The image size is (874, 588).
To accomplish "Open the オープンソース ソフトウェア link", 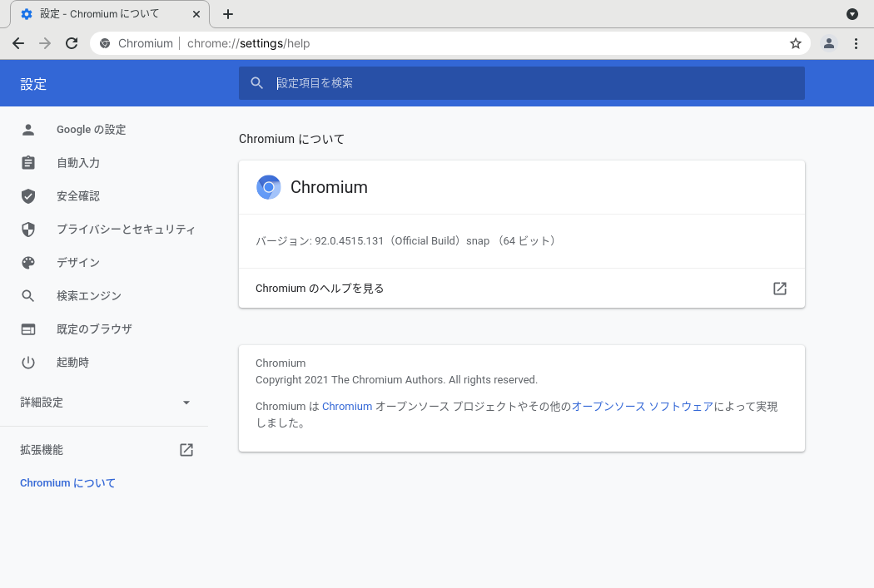I will [642, 407].
